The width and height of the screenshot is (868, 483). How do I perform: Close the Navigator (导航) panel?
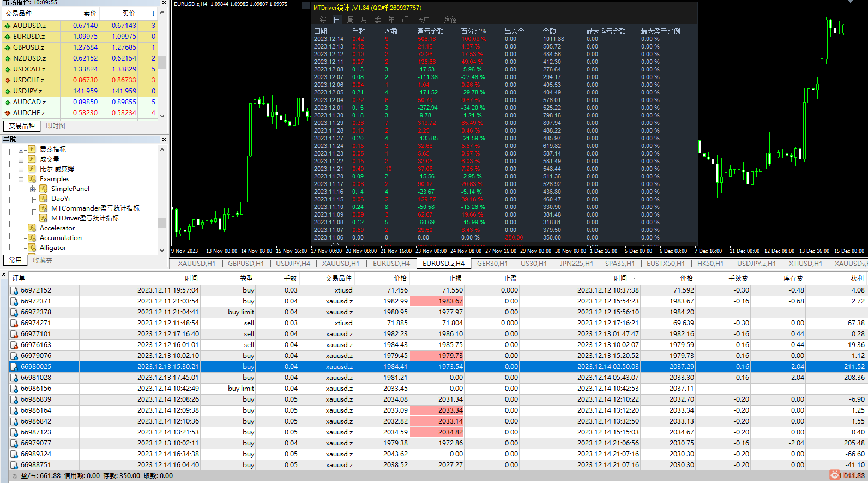[x=164, y=140]
